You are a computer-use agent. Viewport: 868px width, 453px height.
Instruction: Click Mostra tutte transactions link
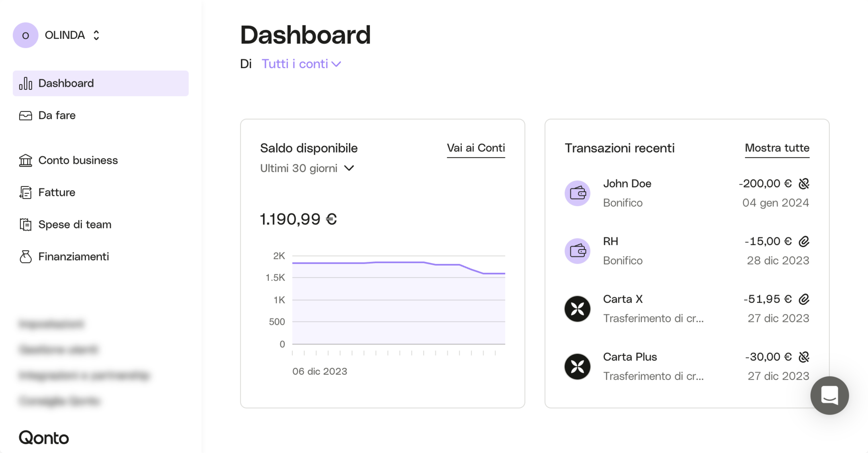click(777, 148)
